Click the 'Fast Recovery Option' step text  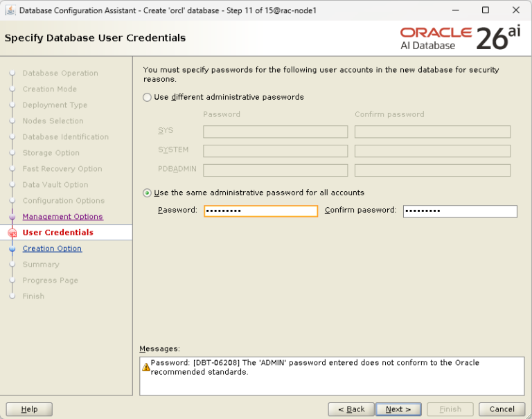62,168
